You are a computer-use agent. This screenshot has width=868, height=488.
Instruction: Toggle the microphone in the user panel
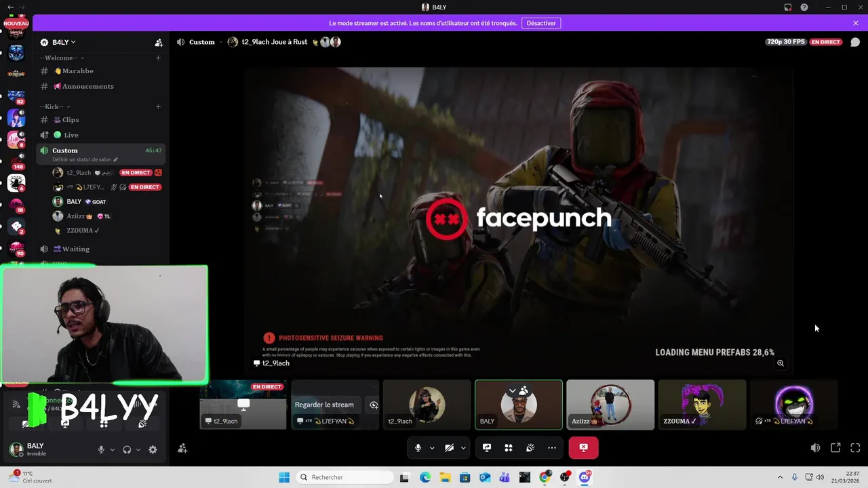tap(101, 449)
